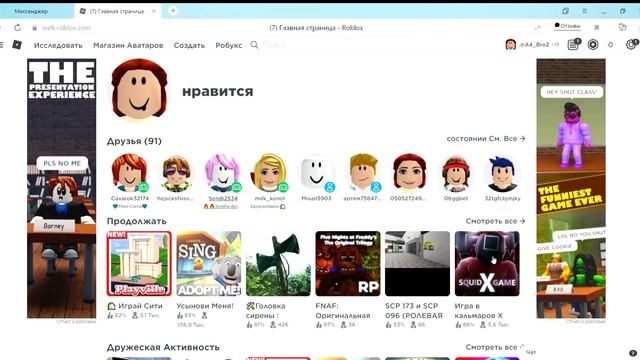Click the Усынови Меня! game title
The height and width of the screenshot is (360, 640).
(205, 306)
